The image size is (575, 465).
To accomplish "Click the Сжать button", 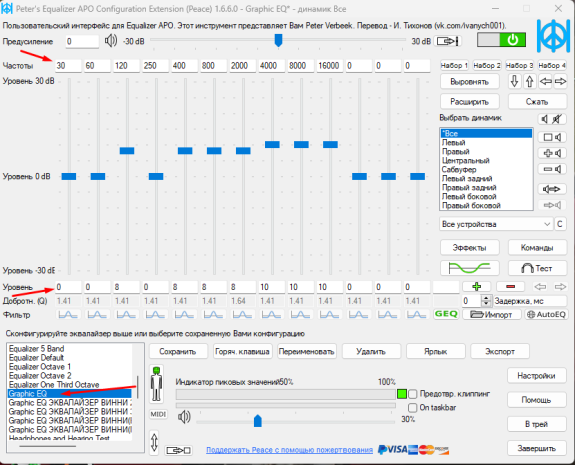I will coord(537,102).
